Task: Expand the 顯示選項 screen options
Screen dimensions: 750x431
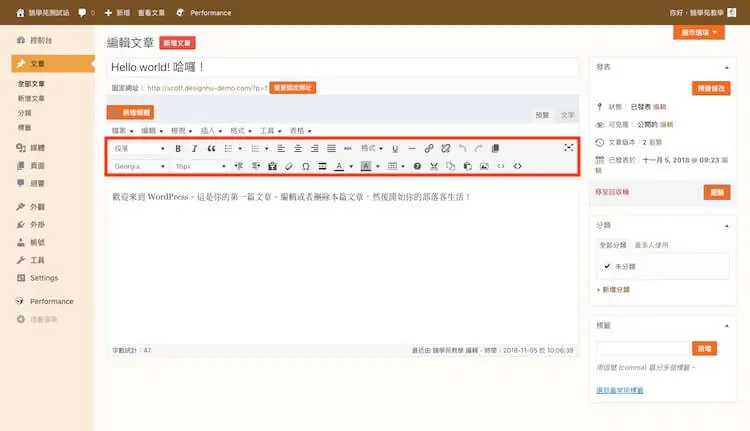Action: [699, 33]
